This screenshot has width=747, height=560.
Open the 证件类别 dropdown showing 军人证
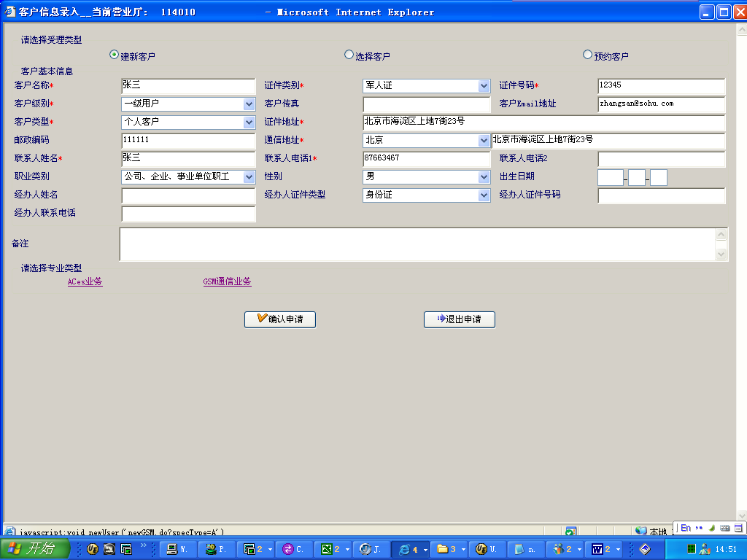click(x=484, y=86)
